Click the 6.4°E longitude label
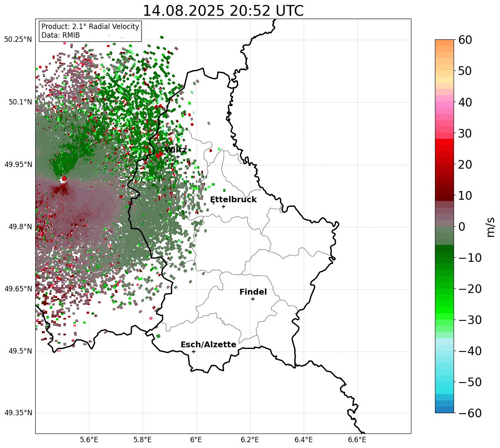500x448 pixels. 303,440
